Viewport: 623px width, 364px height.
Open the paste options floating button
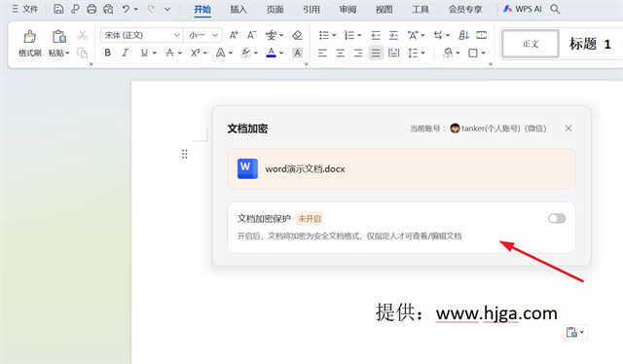(575, 332)
